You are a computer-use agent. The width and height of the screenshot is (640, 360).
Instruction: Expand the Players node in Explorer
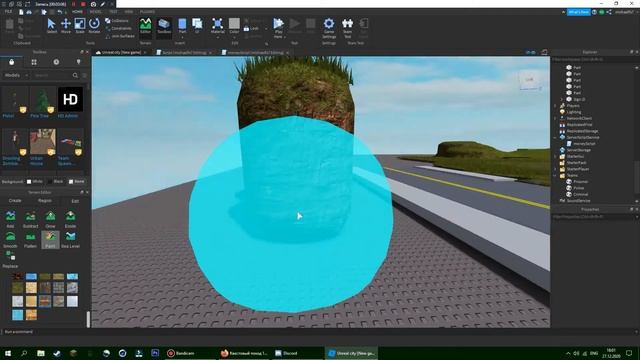555,106
